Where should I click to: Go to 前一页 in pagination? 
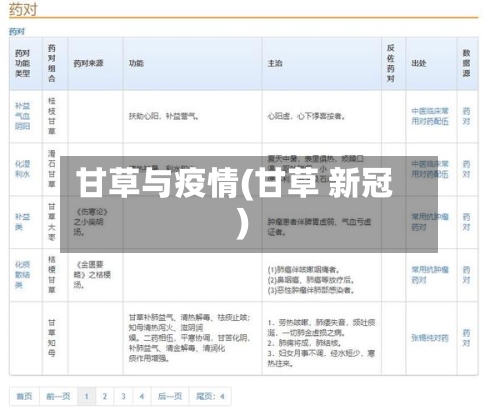pyautogui.click(x=58, y=396)
